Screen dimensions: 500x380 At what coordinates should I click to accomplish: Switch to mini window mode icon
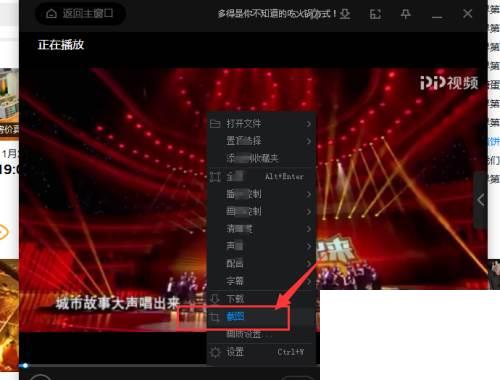(375, 14)
